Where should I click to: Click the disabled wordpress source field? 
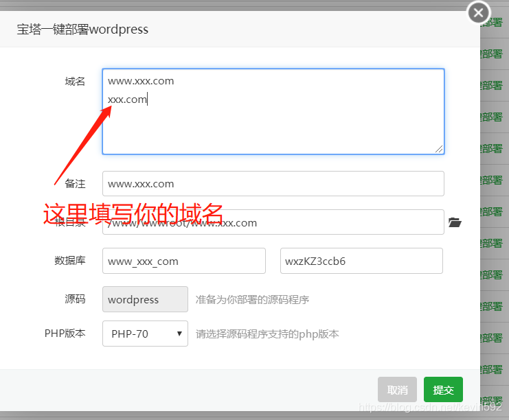(x=145, y=299)
